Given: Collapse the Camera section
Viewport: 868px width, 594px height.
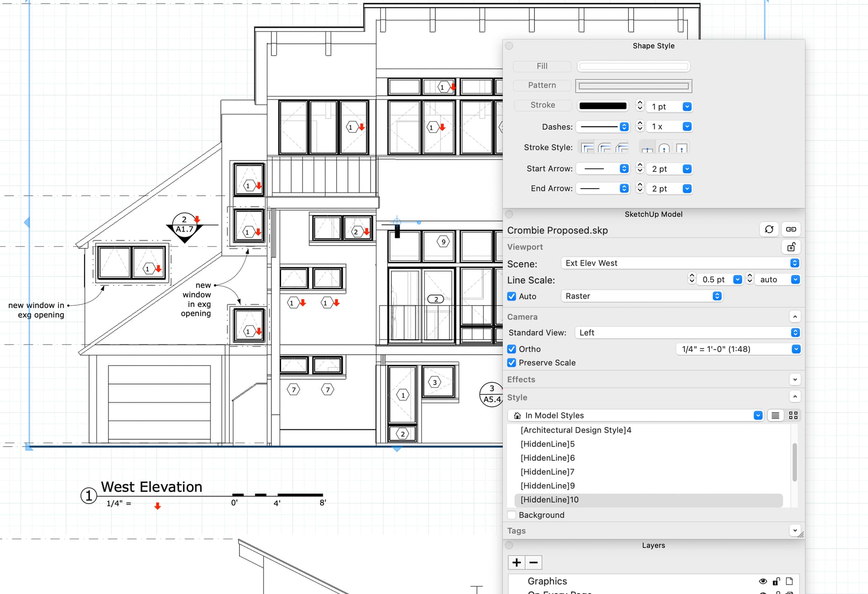Looking at the screenshot, I should [795, 316].
